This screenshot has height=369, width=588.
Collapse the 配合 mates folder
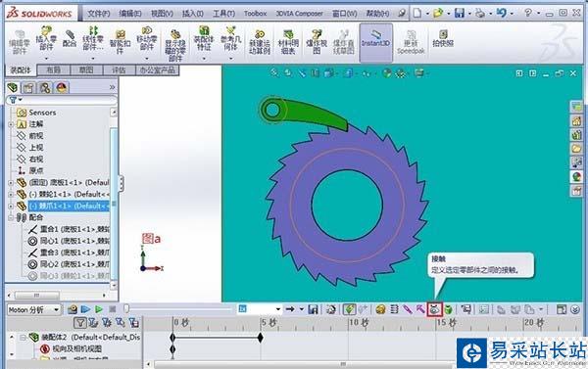click(x=11, y=217)
